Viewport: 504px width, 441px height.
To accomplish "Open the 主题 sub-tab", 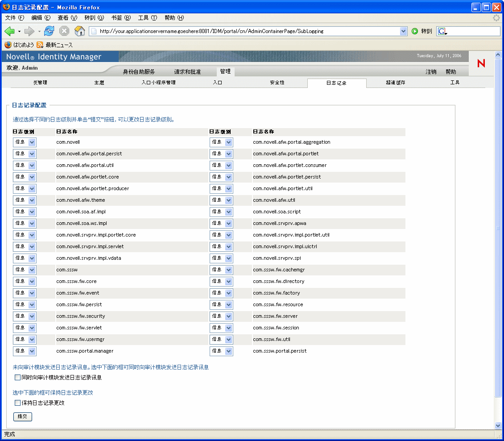I will pos(99,83).
